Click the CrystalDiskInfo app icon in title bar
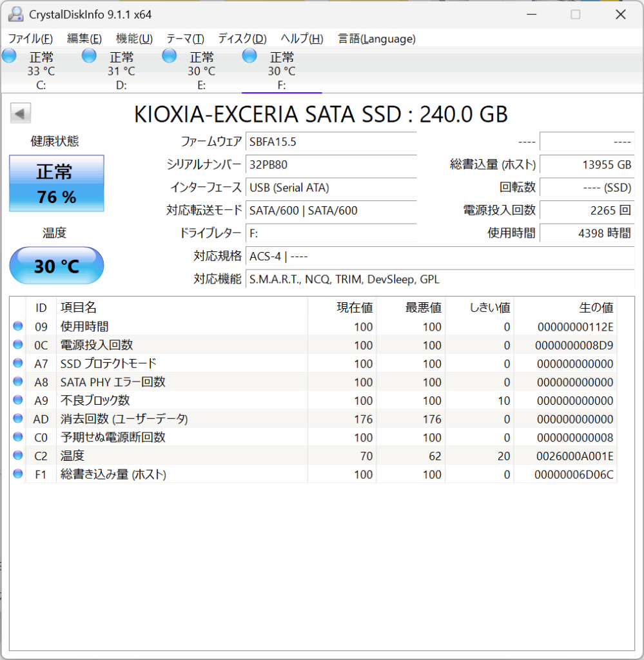The height and width of the screenshot is (660, 644). pos(15,14)
